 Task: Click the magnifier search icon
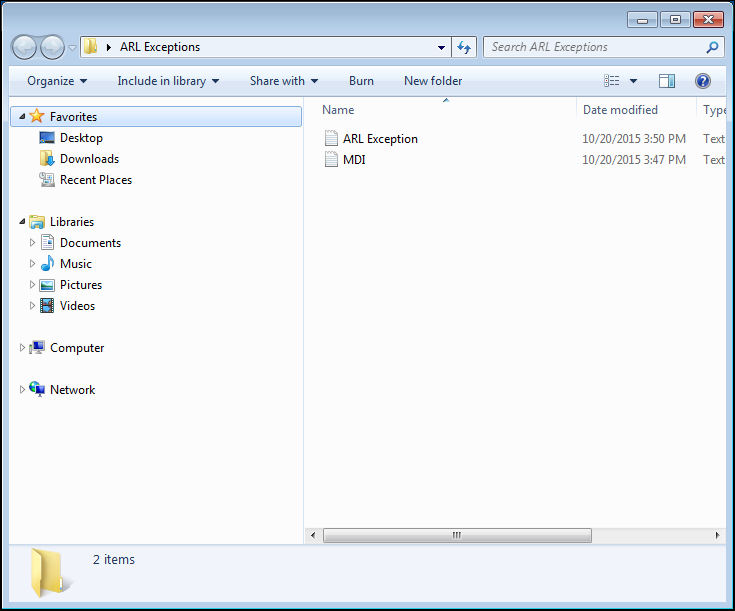pos(712,47)
